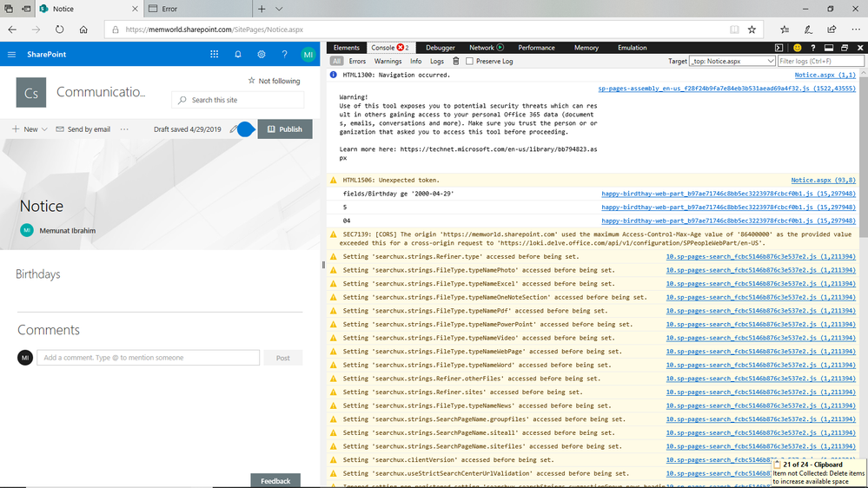Switch to the Error browser tab
Viewport: 868px width, 488px height.
tap(196, 9)
